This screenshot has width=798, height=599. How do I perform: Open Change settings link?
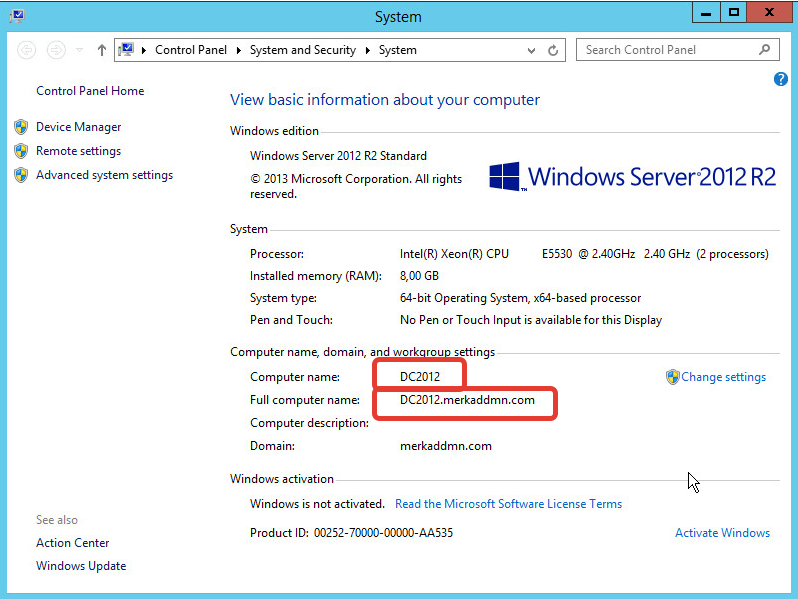click(723, 377)
